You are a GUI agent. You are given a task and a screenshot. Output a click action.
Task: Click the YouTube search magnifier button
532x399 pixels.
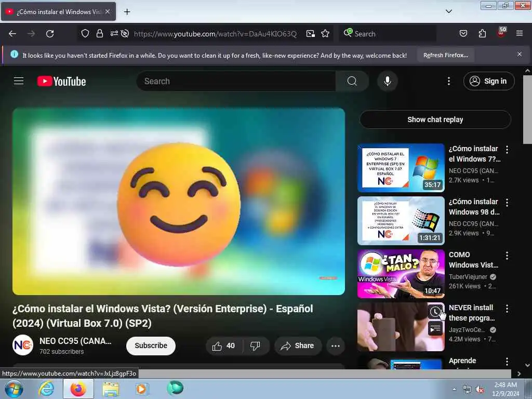tap(352, 81)
